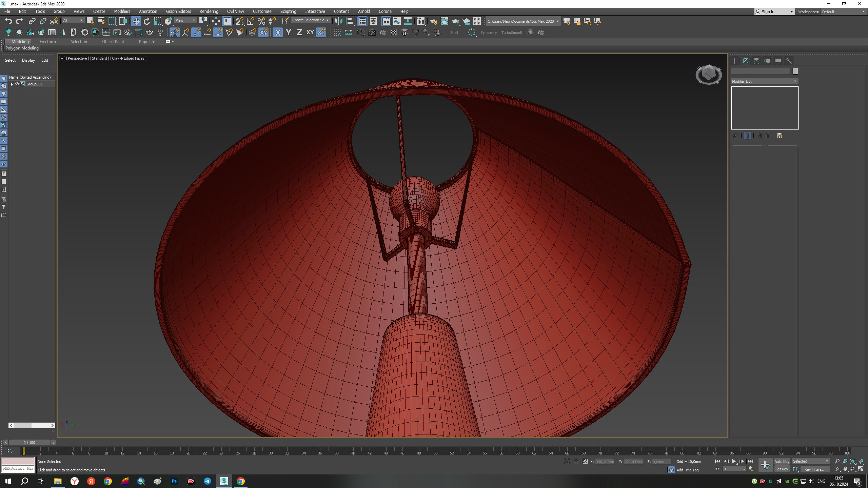The height and width of the screenshot is (488, 868).
Task: Click the Mirror tool icon
Action: [338, 21]
